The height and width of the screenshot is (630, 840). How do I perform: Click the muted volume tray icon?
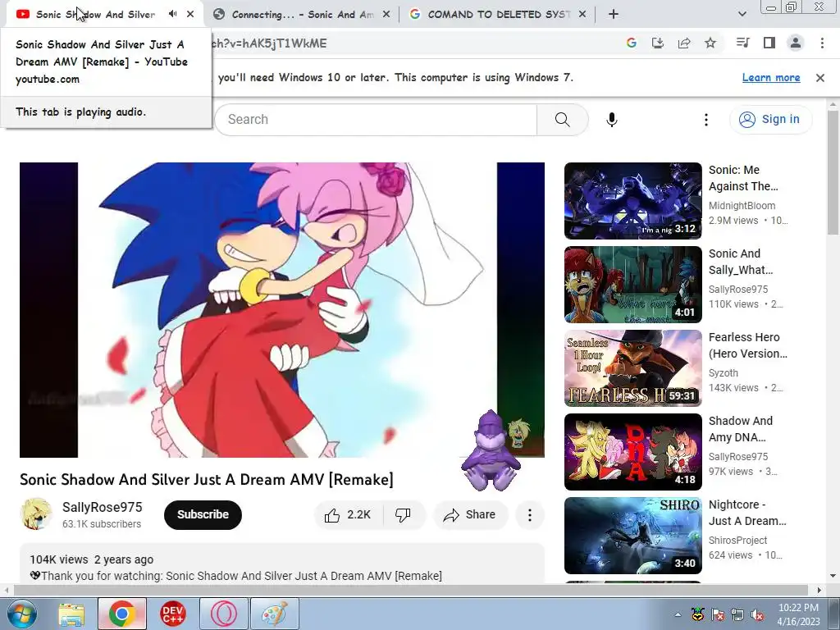[x=757, y=614]
